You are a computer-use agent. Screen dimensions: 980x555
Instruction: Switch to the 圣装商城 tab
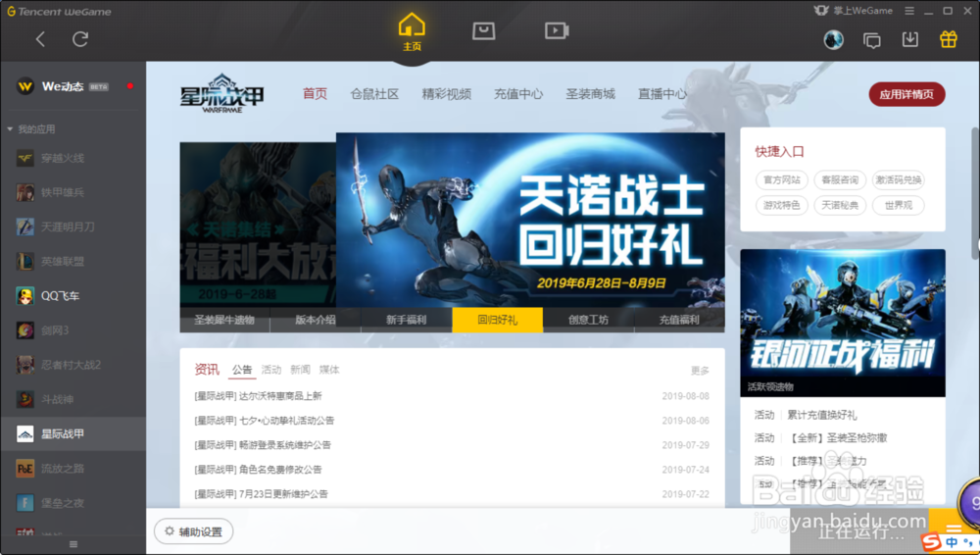tap(590, 94)
